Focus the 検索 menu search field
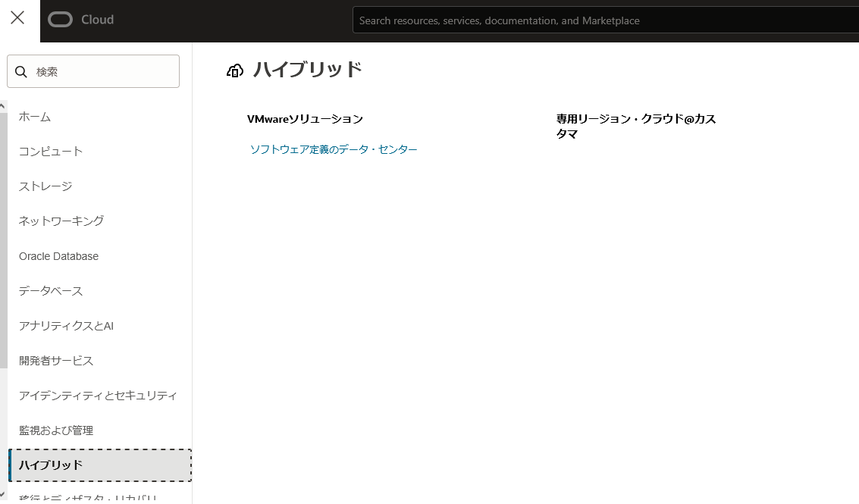This screenshot has width=859, height=504. pos(93,71)
